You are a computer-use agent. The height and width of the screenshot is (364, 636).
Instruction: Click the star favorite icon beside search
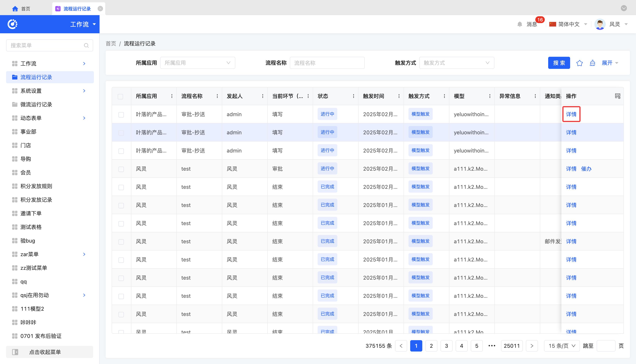pyautogui.click(x=579, y=63)
